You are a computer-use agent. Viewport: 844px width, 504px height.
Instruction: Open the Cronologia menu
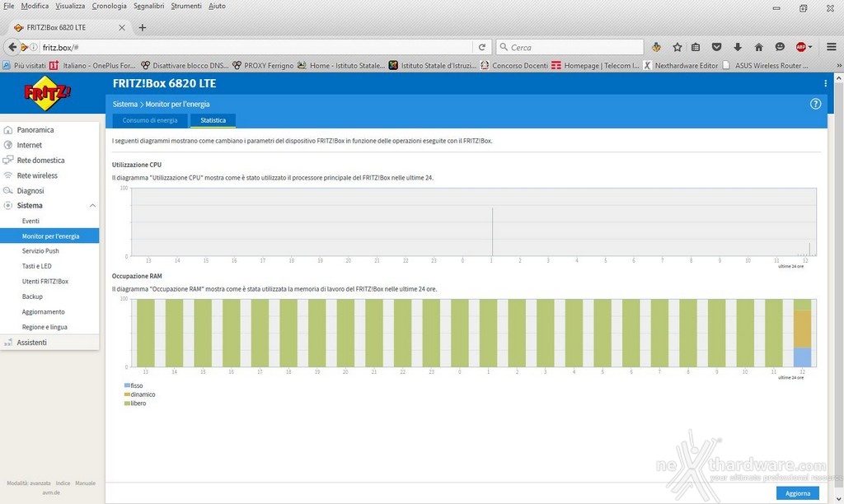point(110,6)
